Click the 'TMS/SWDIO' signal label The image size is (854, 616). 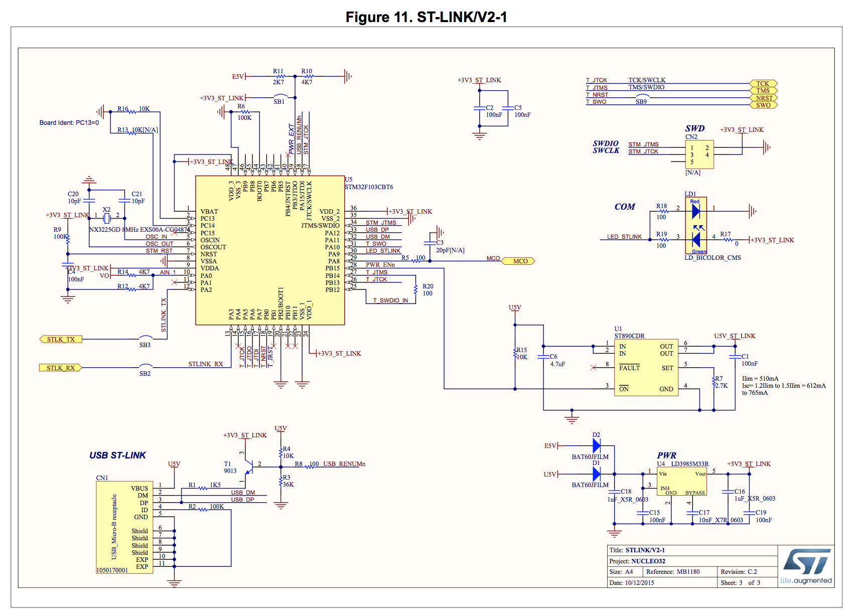tap(646, 87)
